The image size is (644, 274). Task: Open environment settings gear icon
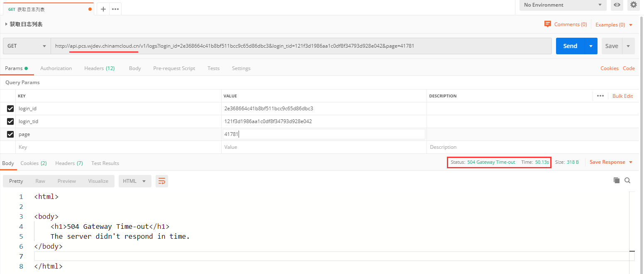(633, 5)
